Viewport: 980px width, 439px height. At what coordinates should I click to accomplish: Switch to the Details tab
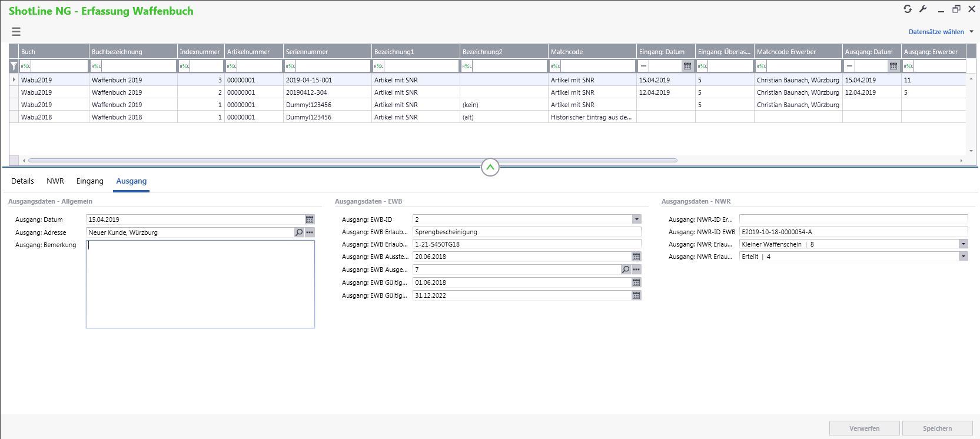point(22,181)
